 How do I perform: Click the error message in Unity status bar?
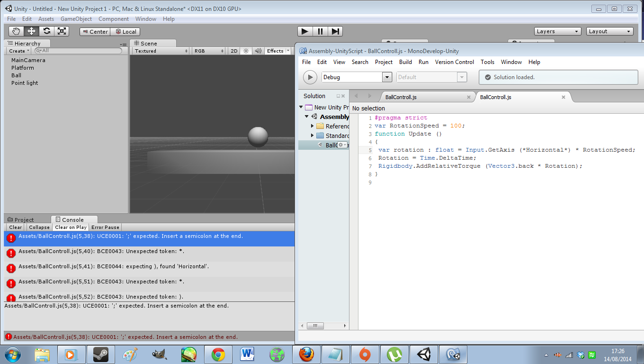pyautogui.click(x=125, y=337)
